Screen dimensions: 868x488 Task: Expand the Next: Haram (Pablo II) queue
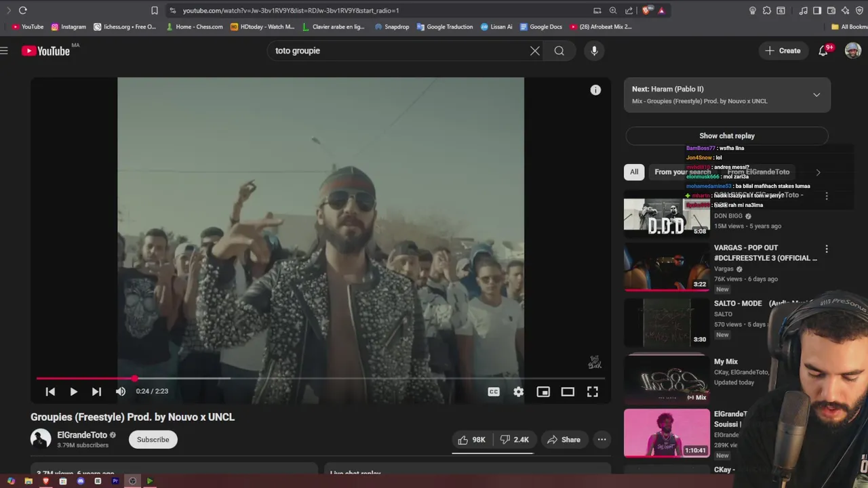point(816,95)
